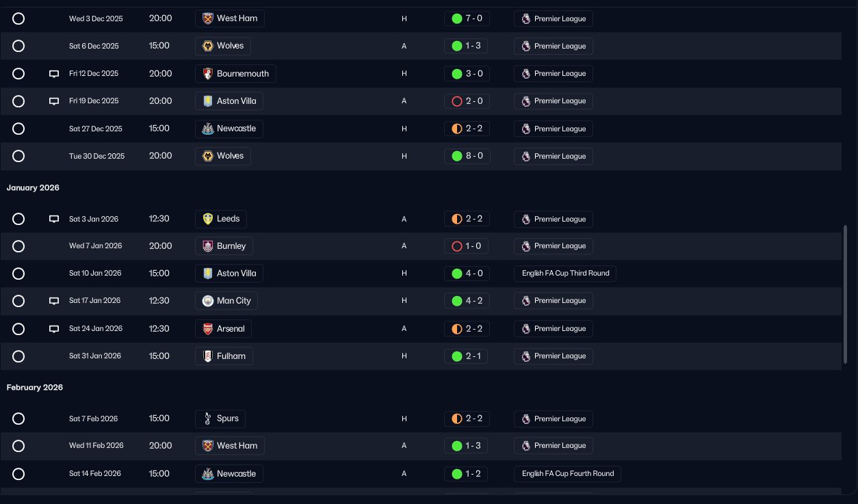Click the Premier League logo on Fulham row
Viewport: 858px width, 504px height.
(525, 356)
